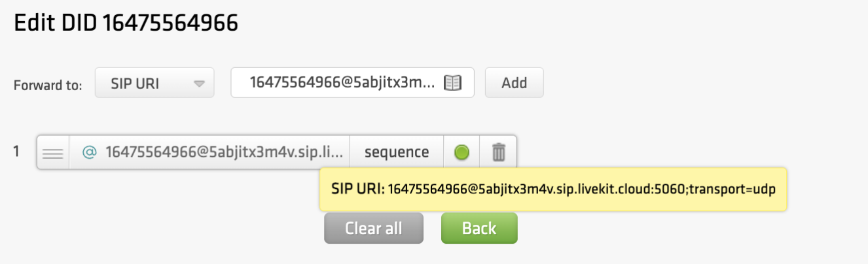The image size is (868, 264).
Task: Click the yellow SIP URI tooltip
Action: point(552,189)
